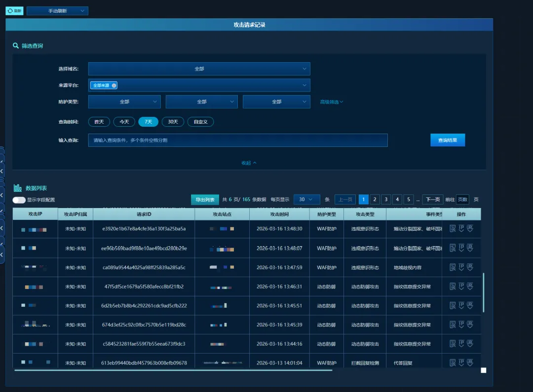Click the 查询结果 button
The width and height of the screenshot is (533, 392).
(x=448, y=140)
